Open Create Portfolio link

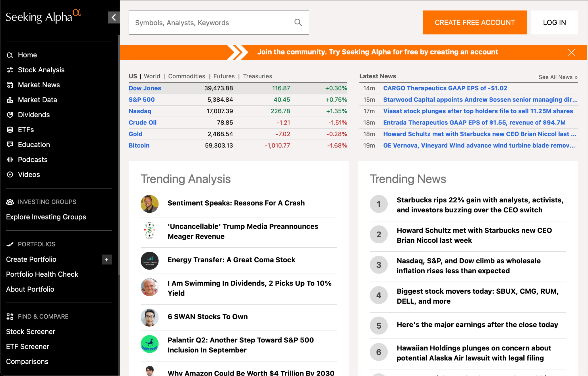pyautogui.click(x=31, y=259)
